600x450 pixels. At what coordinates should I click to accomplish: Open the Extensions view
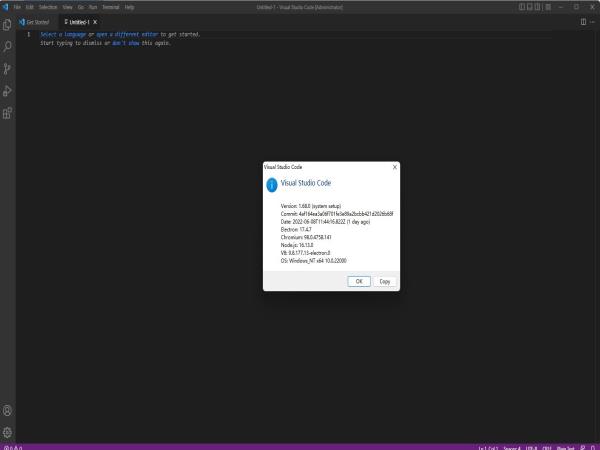(x=7, y=113)
